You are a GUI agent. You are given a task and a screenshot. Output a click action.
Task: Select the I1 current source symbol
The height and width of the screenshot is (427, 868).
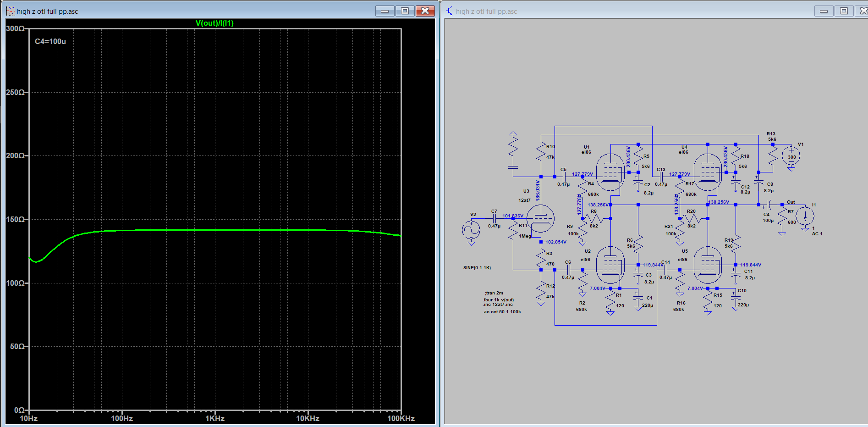[x=805, y=216]
